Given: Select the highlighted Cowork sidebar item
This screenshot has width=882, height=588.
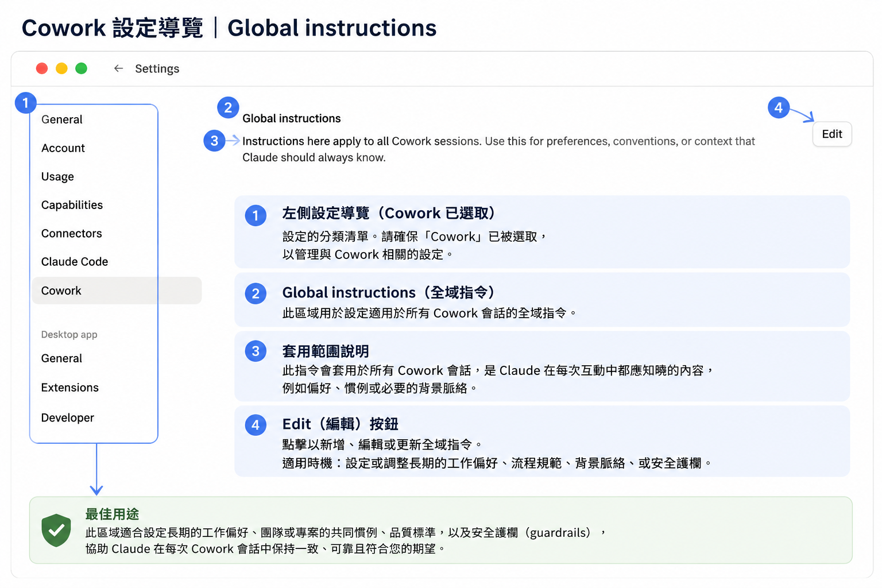Looking at the screenshot, I should coord(117,291).
